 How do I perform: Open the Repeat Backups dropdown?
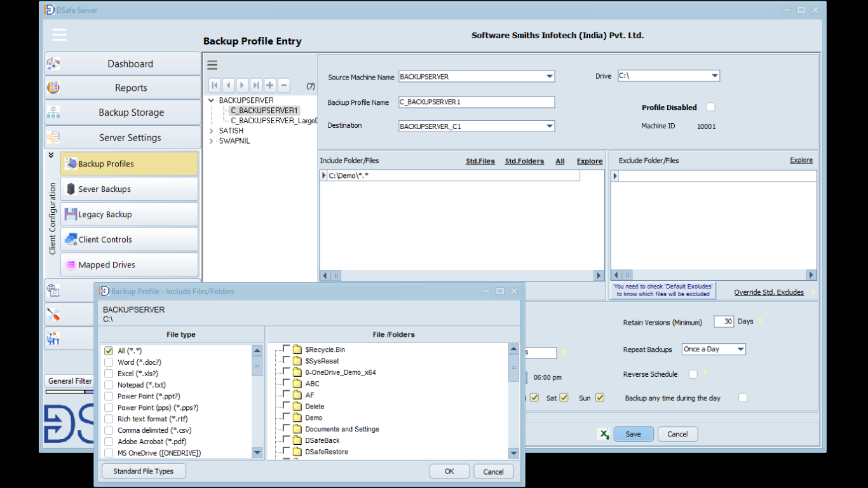[740, 349]
